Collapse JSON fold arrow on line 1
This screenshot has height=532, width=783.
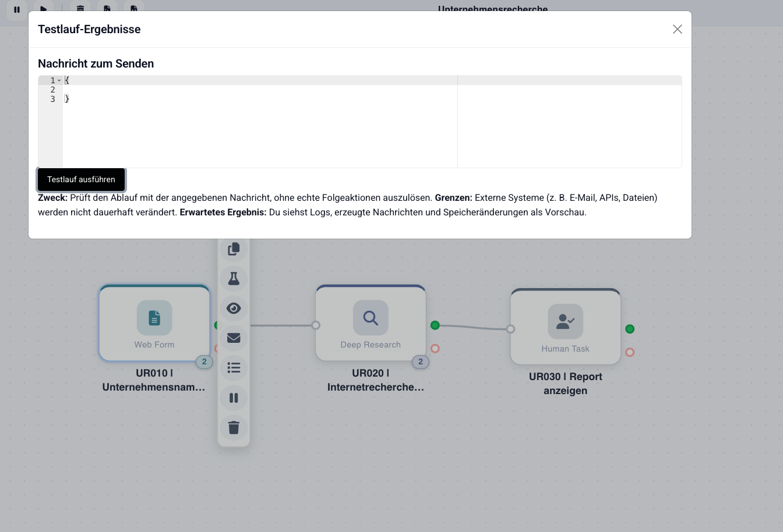(59, 80)
